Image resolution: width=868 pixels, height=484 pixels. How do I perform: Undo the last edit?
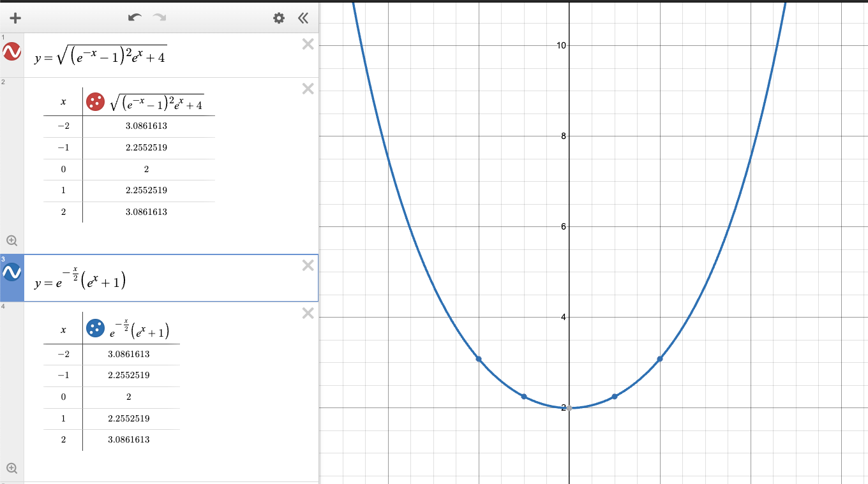coord(135,18)
